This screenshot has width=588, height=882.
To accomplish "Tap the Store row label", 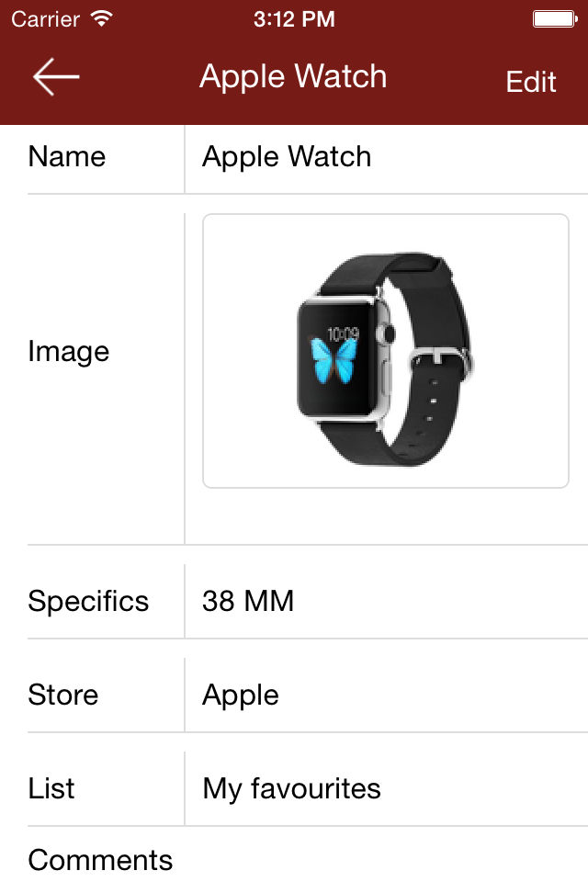I will pyautogui.click(x=63, y=695).
